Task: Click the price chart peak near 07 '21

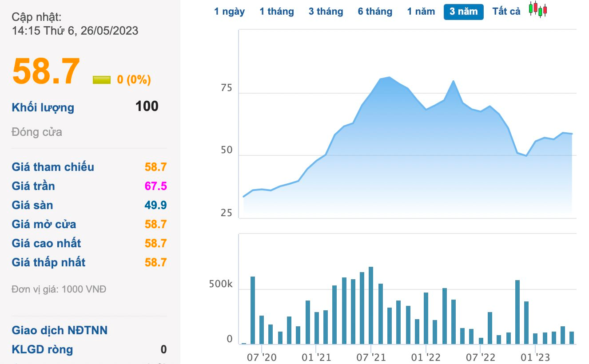Action: click(x=389, y=77)
